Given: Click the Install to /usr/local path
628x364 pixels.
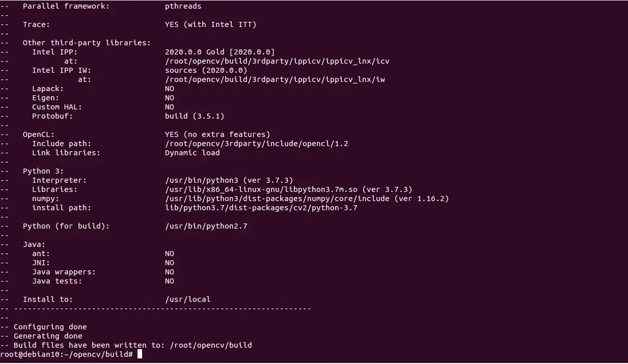Looking at the screenshot, I should [x=188, y=299].
